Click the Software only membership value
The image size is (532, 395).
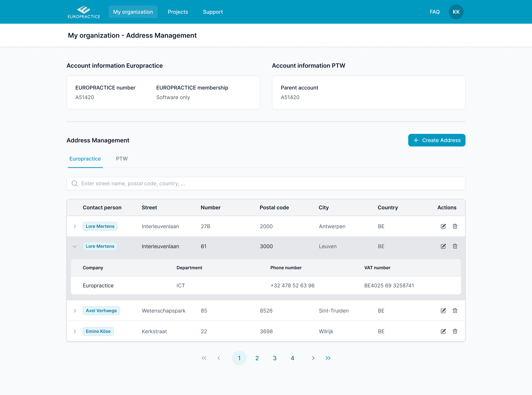[x=173, y=97]
